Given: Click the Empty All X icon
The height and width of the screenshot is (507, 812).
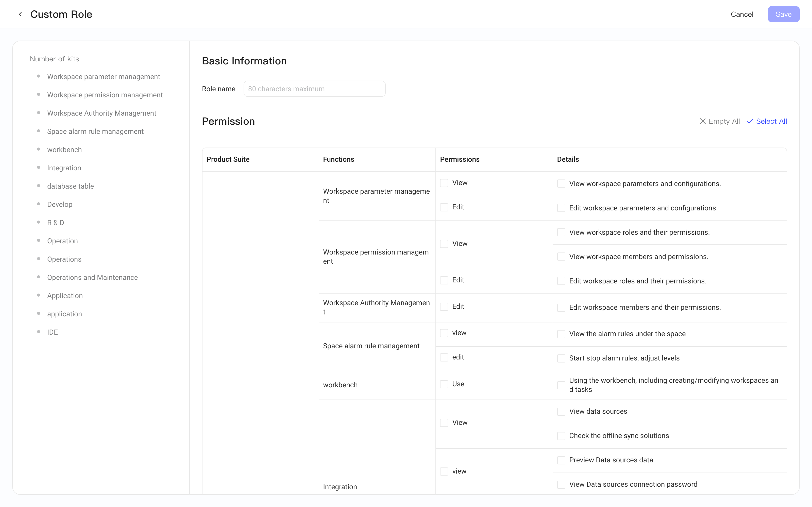Looking at the screenshot, I should click(x=703, y=121).
